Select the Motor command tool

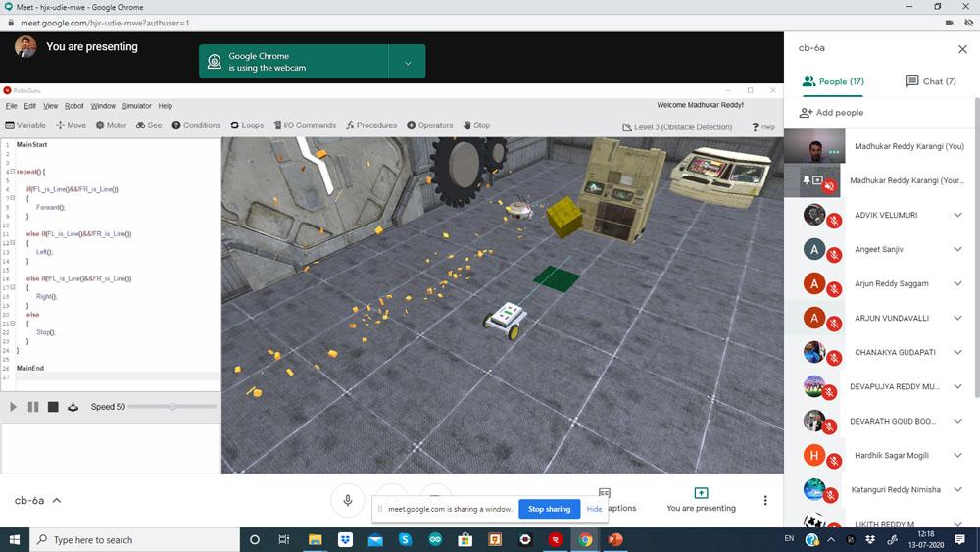coord(111,125)
